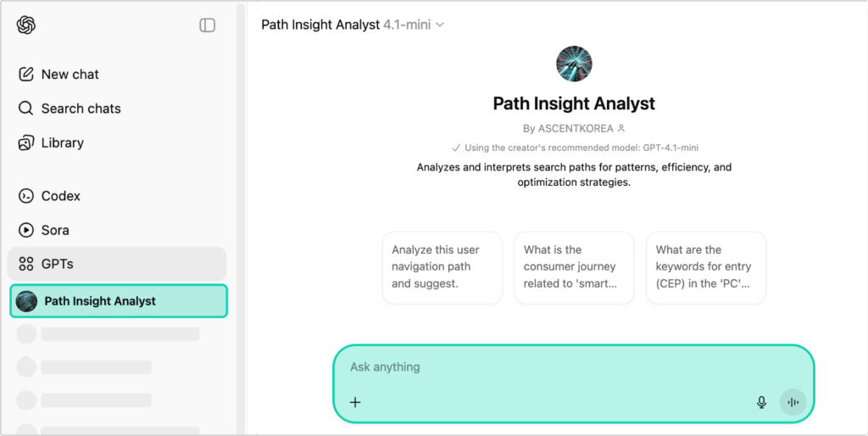The height and width of the screenshot is (436, 868).
Task: Toggle the sidebar collapse icon
Action: [208, 25]
